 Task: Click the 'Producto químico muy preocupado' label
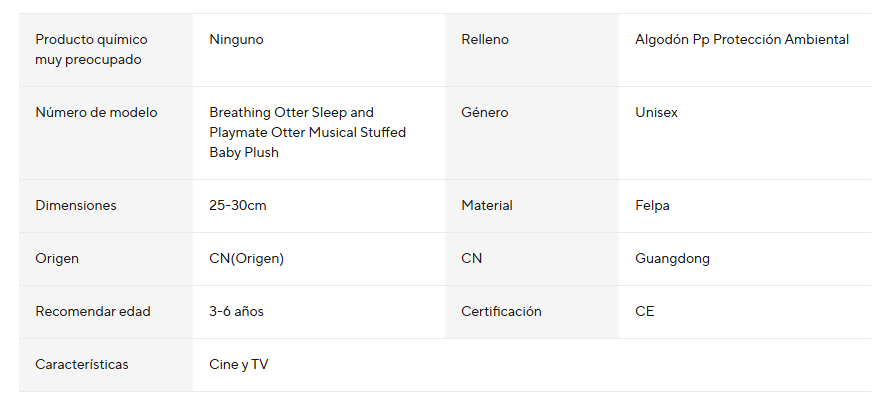click(91, 50)
